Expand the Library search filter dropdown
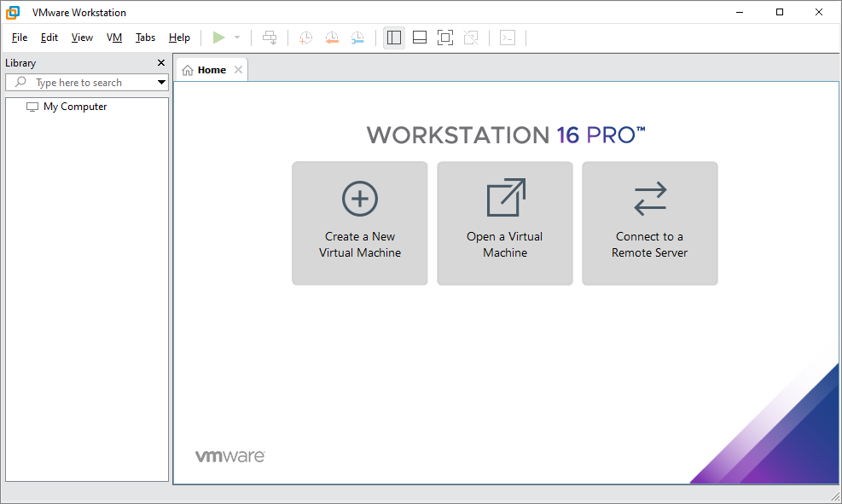This screenshot has height=504, width=842. point(161,83)
